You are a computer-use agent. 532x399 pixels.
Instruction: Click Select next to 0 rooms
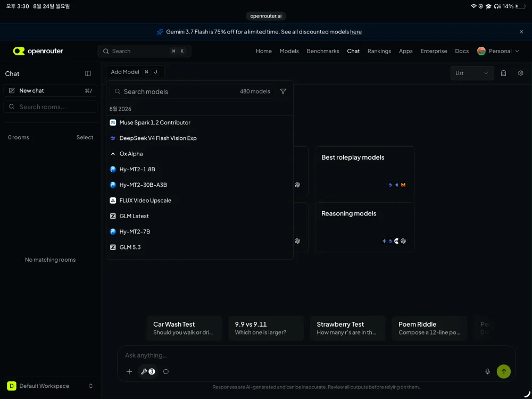pyautogui.click(x=85, y=137)
